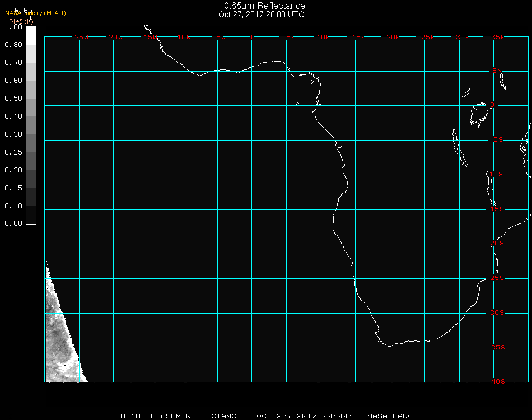Click the reflectance grayscale color bar
This screenshot has height=420, width=532.
click(31, 125)
